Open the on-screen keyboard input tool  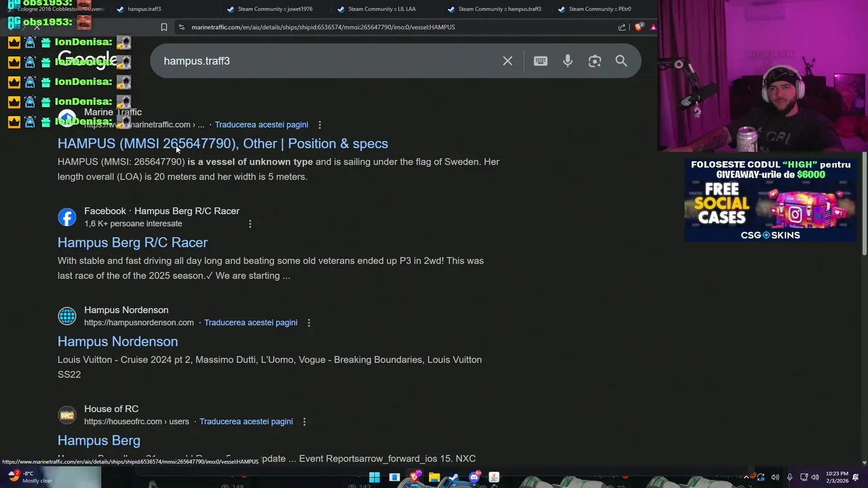click(x=540, y=61)
